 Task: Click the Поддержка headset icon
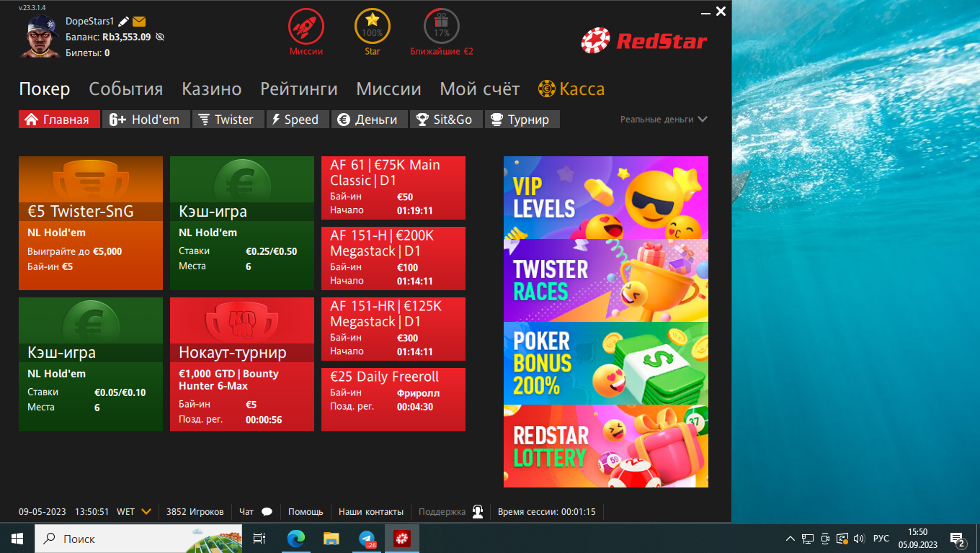coord(478,512)
